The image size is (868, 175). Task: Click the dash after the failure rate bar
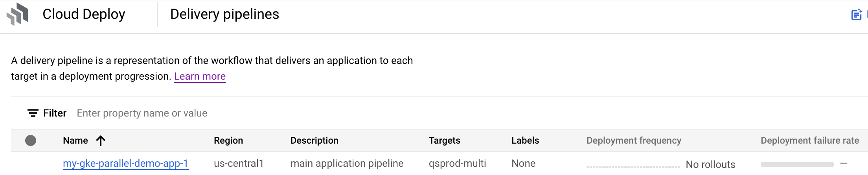pos(844,163)
